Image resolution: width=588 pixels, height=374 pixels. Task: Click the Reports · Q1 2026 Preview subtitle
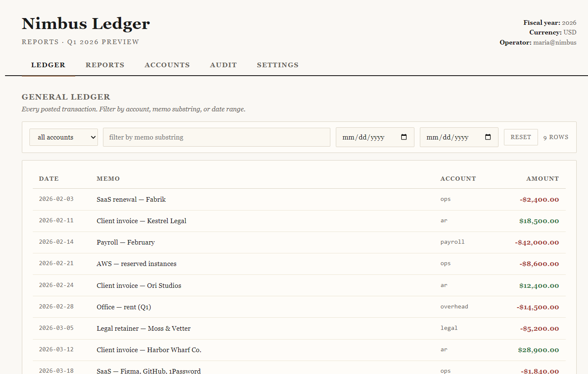(80, 42)
